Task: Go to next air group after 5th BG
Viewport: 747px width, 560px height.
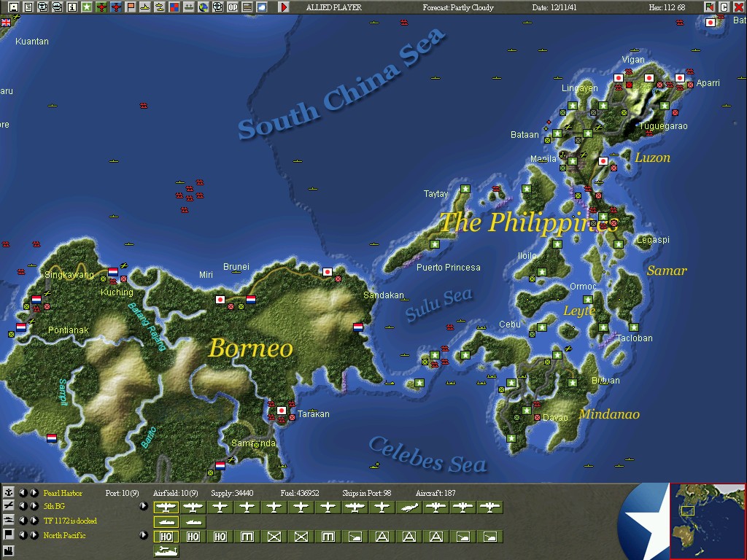Action: [x=34, y=506]
